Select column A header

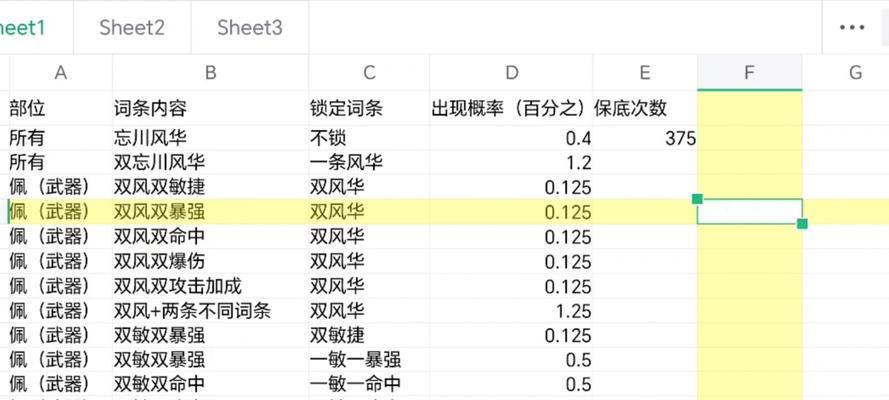pyautogui.click(x=61, y=73)
